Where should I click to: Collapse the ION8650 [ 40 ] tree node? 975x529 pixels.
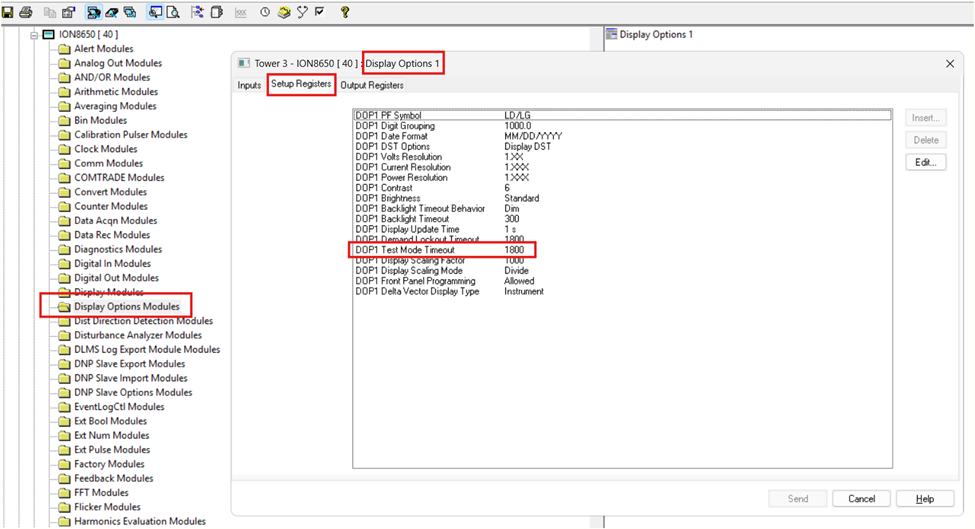point(34,35)
